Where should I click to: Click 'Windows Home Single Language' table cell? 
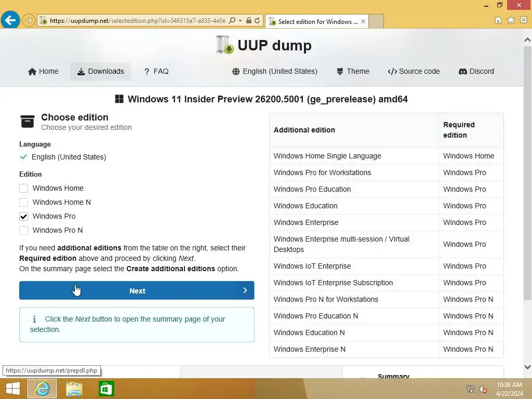coord(354,156)
